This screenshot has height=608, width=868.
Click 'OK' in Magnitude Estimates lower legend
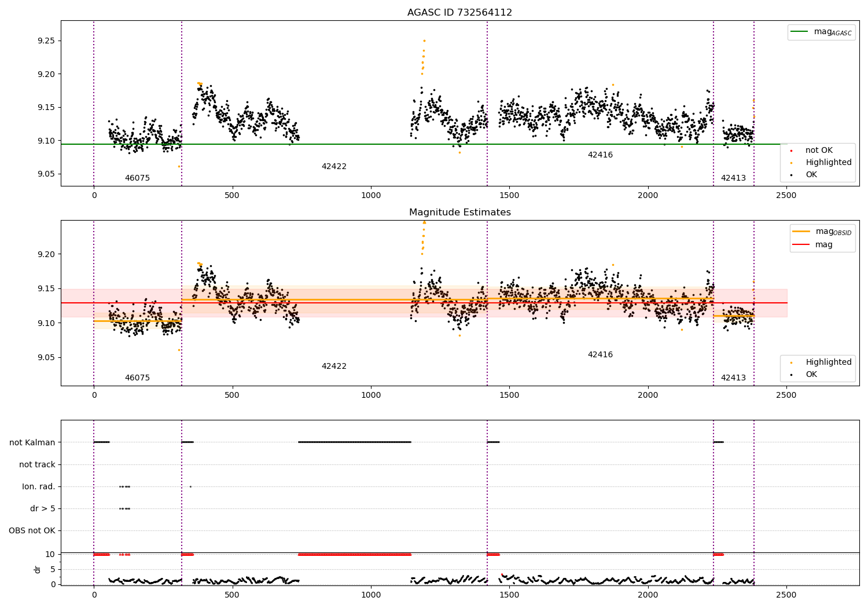click(811, 375)
